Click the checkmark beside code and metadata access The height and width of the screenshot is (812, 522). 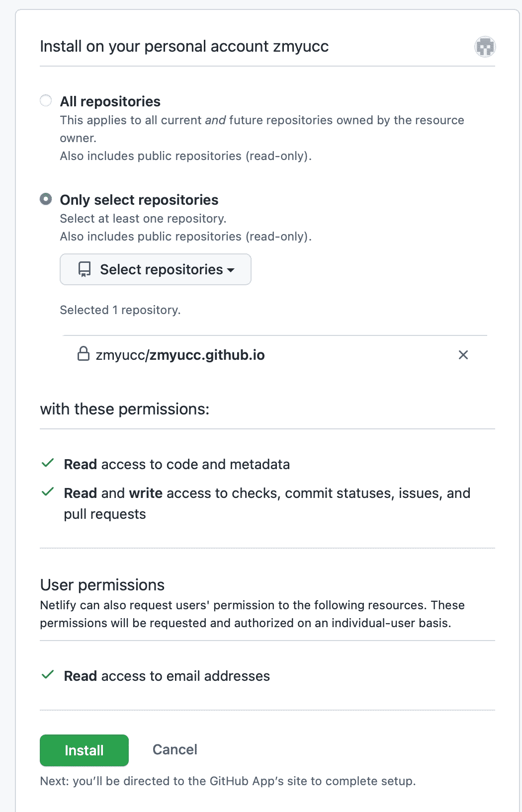tap(48, 464)
